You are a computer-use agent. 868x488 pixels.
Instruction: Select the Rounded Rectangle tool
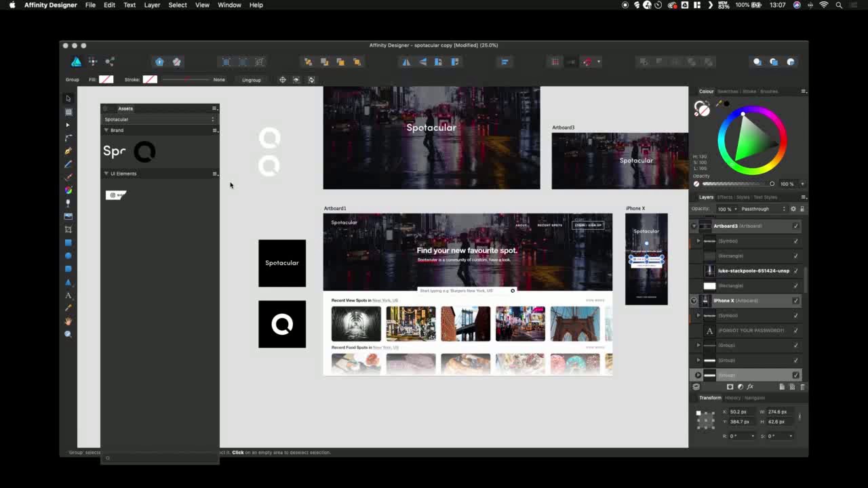(68, 269)
